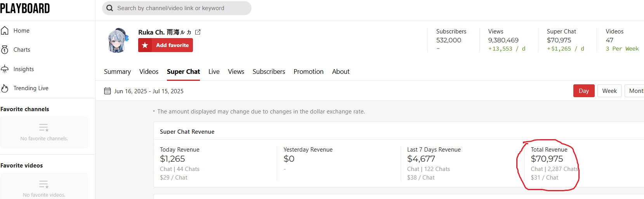Screen dimensions: 644x199
Task: Click Total Revenue $70,975 value
Action: (547, 159)
